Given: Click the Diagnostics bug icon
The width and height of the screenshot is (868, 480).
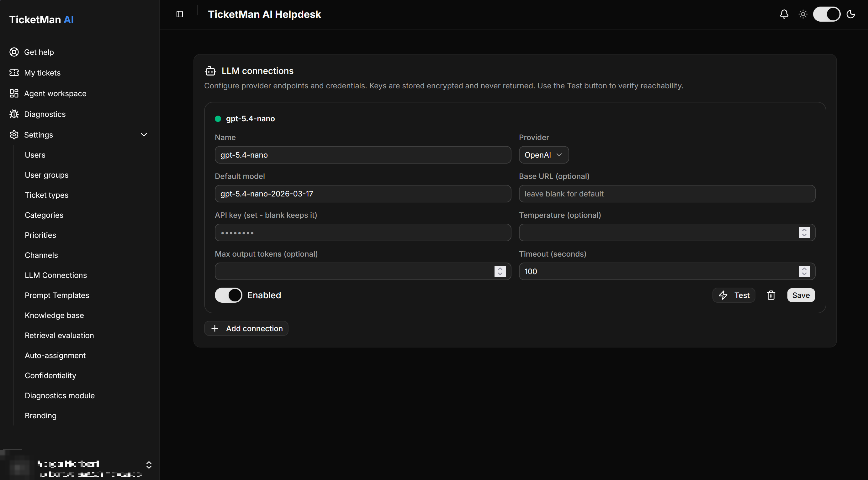Looking at the screenshot, I should [14, 114].
